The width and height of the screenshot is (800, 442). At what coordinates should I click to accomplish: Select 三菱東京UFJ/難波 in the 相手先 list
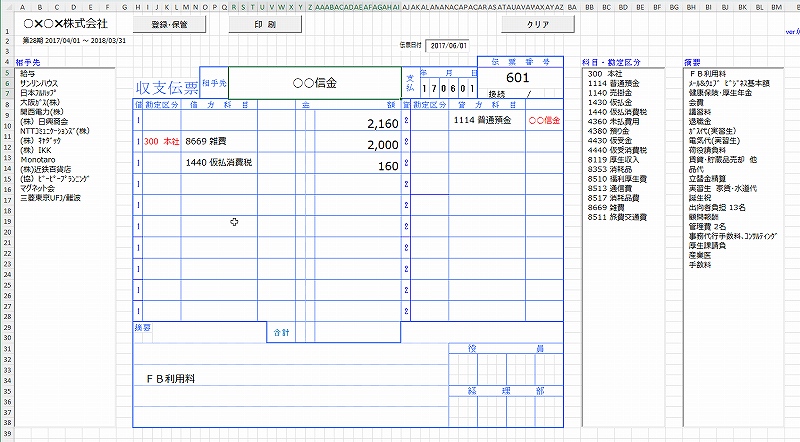point(50,198)
